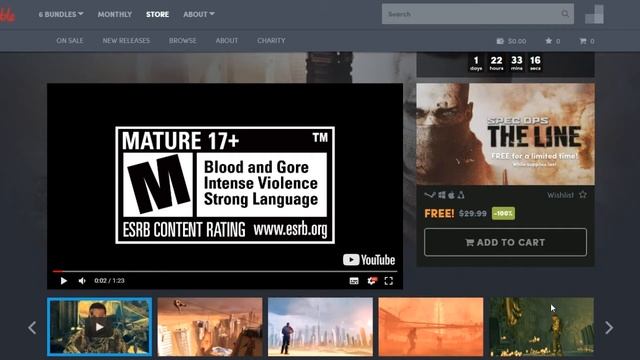The image size is (640, 360).
Task: Toggle Wishlist star for the game
Action: click(583, 195)
